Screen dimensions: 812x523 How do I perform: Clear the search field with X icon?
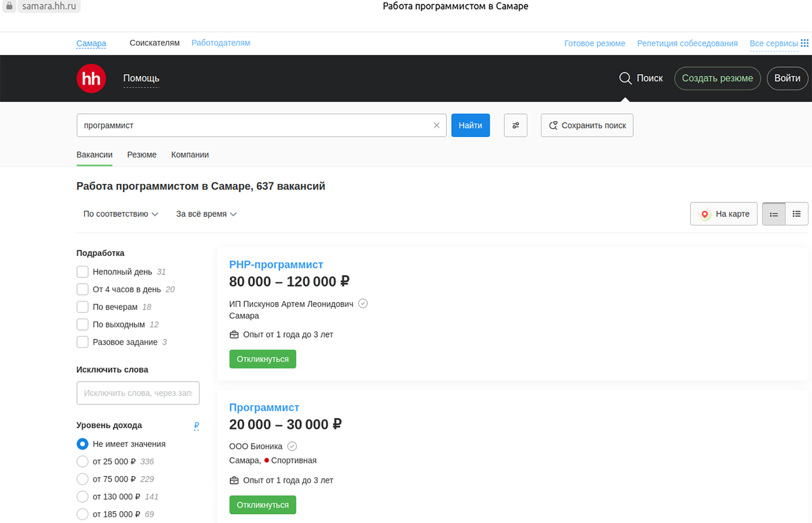pos(436,125)
